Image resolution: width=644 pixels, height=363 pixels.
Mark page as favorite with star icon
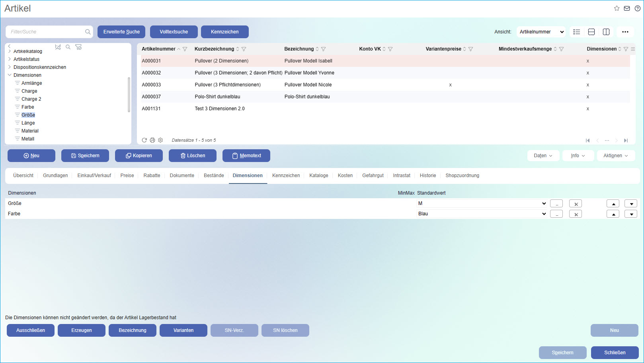[617, 8]
